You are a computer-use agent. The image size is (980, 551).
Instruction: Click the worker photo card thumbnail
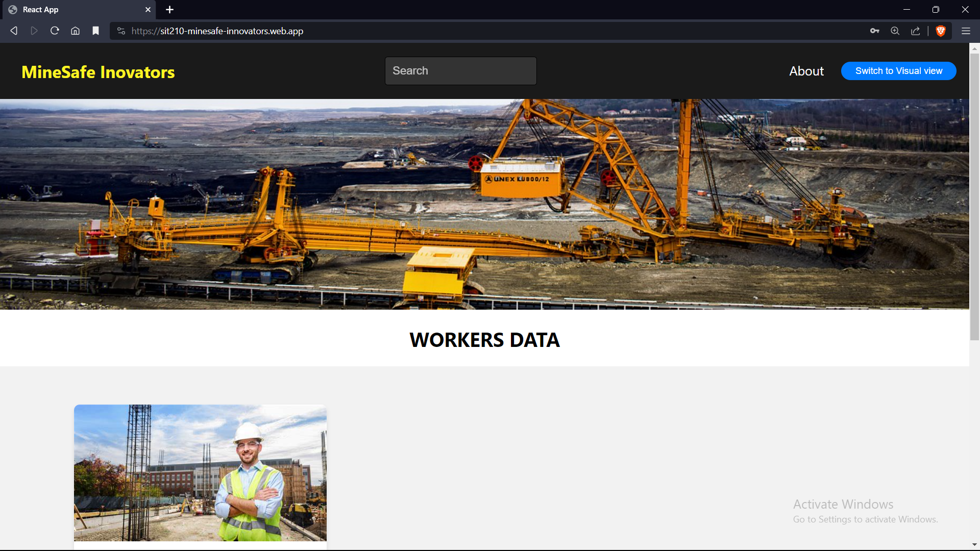(x=200, y=473)
